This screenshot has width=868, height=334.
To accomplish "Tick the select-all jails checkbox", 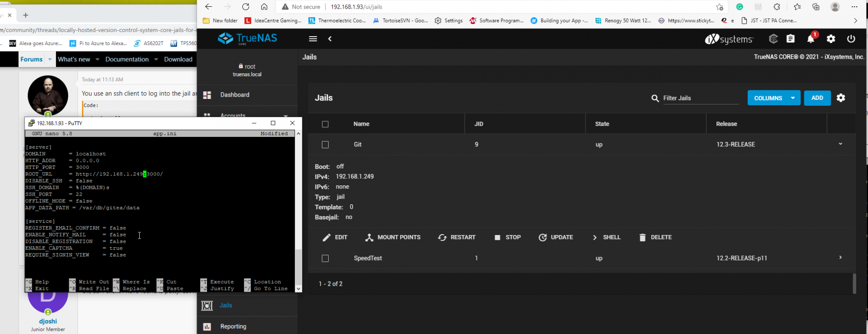I will pyautogui.click(x=325, y=124).
